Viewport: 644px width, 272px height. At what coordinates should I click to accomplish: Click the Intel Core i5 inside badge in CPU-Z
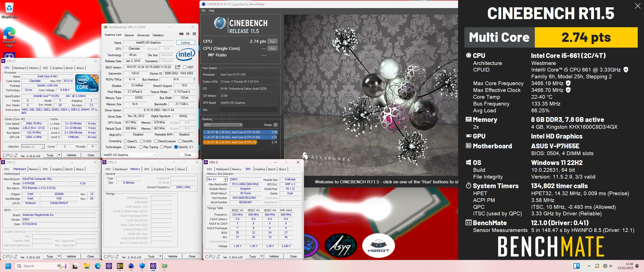point(87,83)
